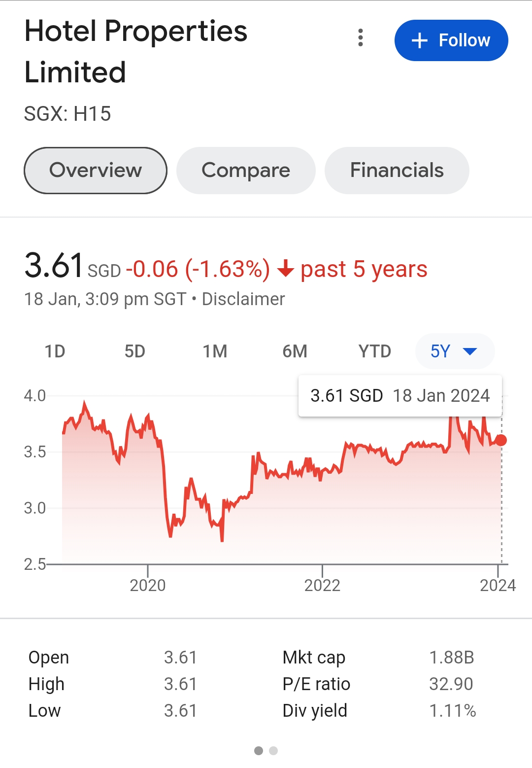
Task: Go to first stats page dot
Action: [259, 751]
